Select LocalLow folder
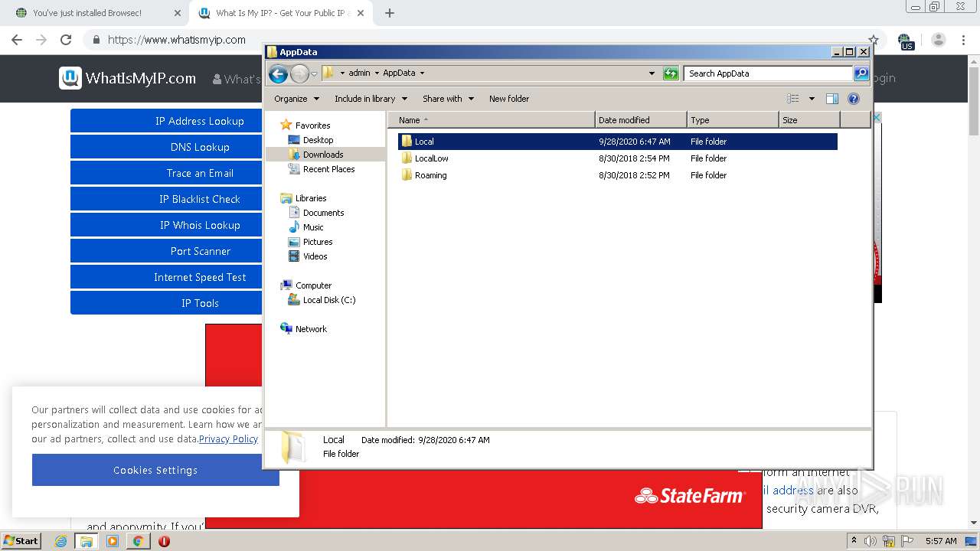Viewport: 980px width, 551px height. tap(617, 158)
